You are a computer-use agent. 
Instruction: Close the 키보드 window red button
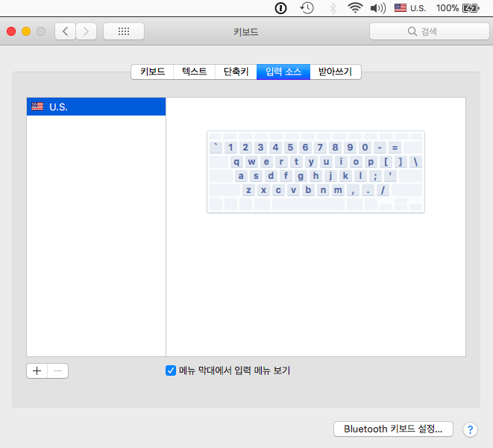click(11, 31)
